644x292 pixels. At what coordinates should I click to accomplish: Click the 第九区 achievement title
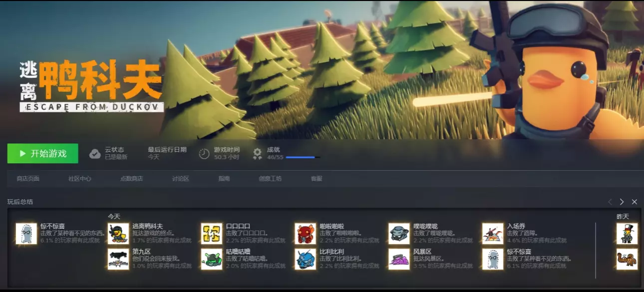(x=142, y=252)
